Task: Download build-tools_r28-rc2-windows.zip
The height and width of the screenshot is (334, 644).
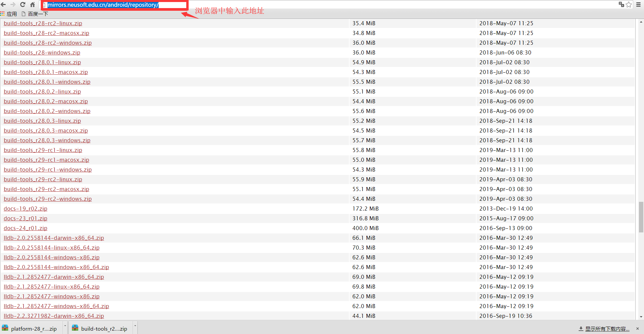Action: coord(47,43)
